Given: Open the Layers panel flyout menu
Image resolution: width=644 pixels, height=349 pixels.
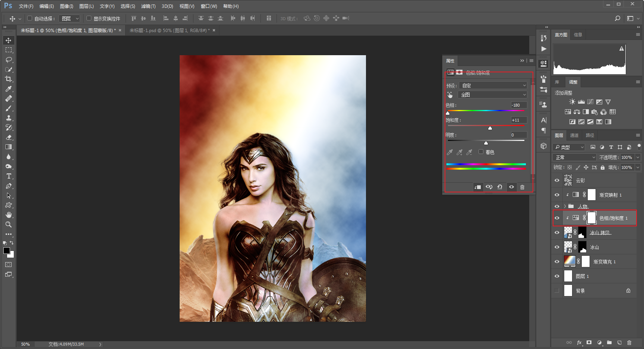Looking at the screenshot, I should tap(638, 135).
